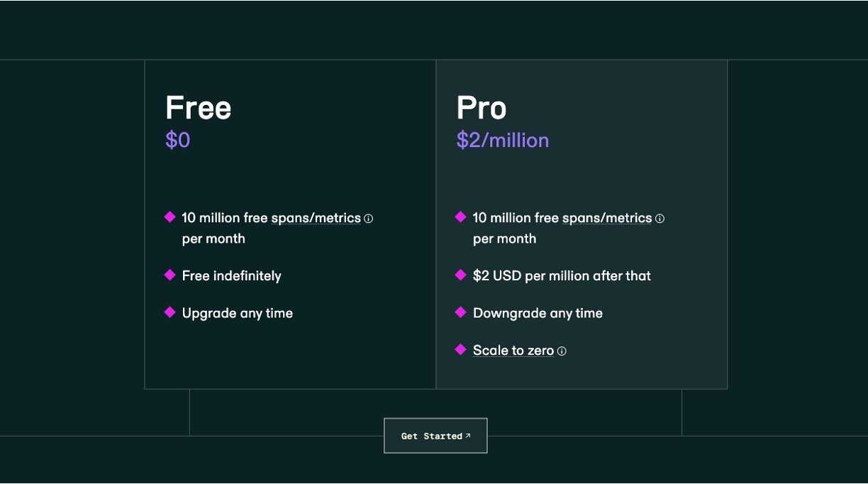Click the Scale to zero link
This screenshot has width=868, height=484.
click(513, 350)
